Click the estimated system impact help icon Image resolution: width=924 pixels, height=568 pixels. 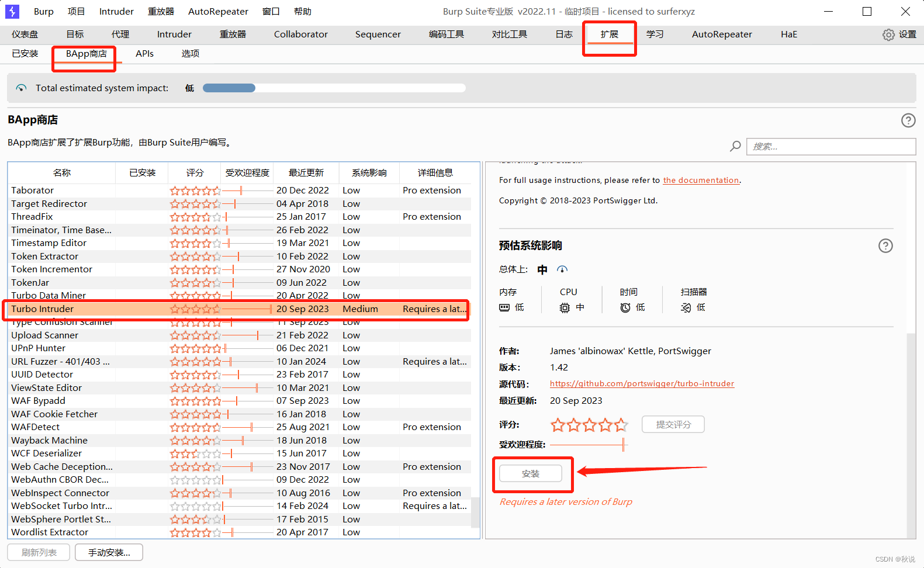coord(885,245)
